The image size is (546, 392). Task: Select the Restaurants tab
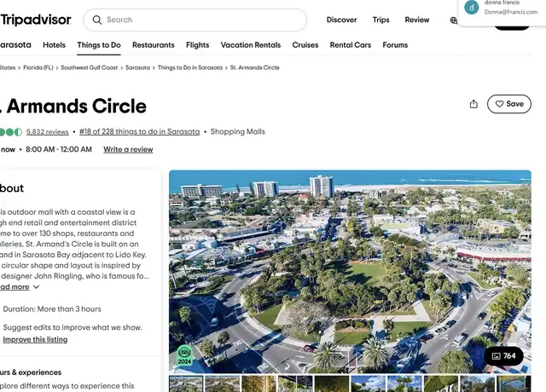pyautogui.click(x=154, y=45)
